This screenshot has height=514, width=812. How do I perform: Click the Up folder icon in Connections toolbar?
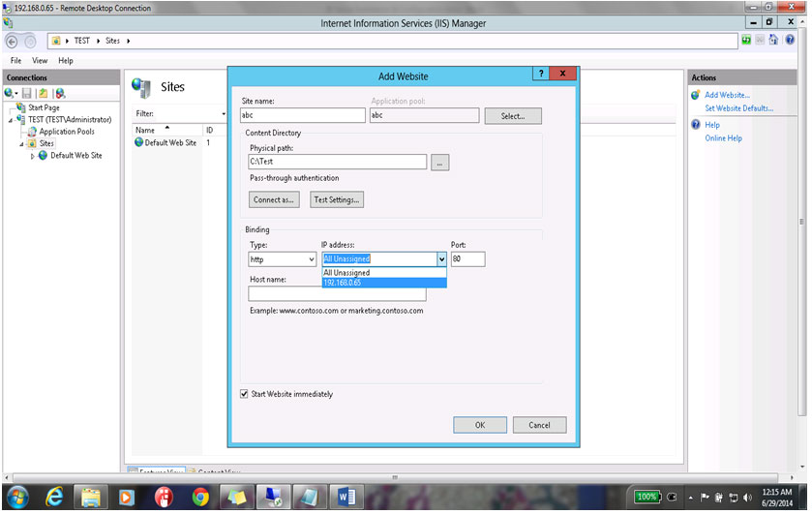[43, 93]
